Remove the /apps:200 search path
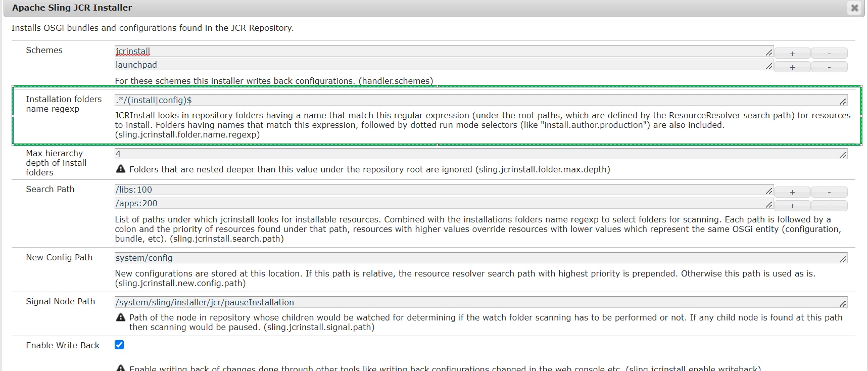The width and height of the screenshot is (868, 371). tap(829, 206)
